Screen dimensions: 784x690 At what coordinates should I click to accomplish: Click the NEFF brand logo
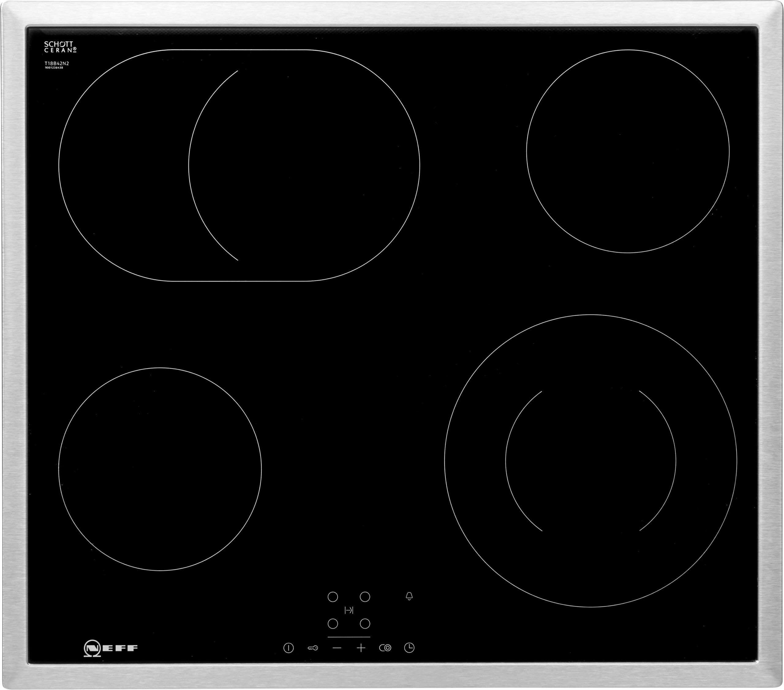pyautogui.click(x=111, y=648)
